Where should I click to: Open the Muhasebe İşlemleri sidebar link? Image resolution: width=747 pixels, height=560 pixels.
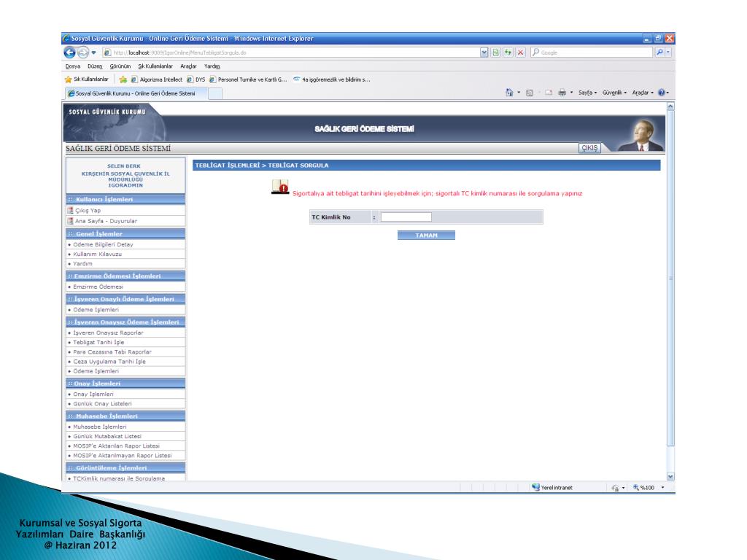tap(99, 427)
